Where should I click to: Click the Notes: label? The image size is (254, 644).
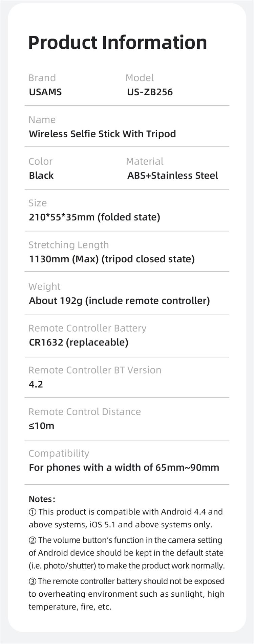(x=42, y=499)
